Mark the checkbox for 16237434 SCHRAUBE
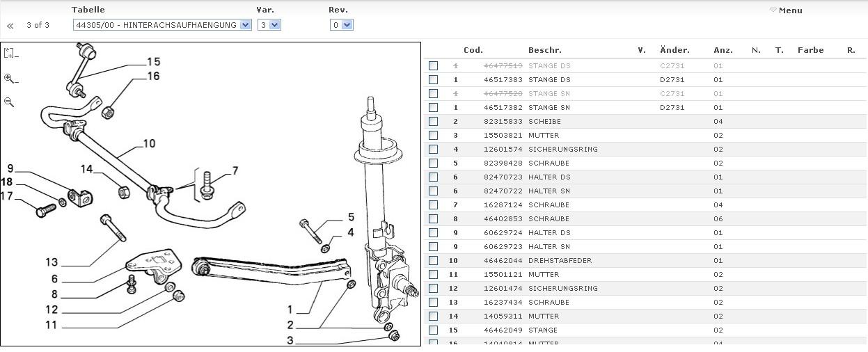Image resolution: width=868 pixels, height=352 pixels. tap(434, 303)
